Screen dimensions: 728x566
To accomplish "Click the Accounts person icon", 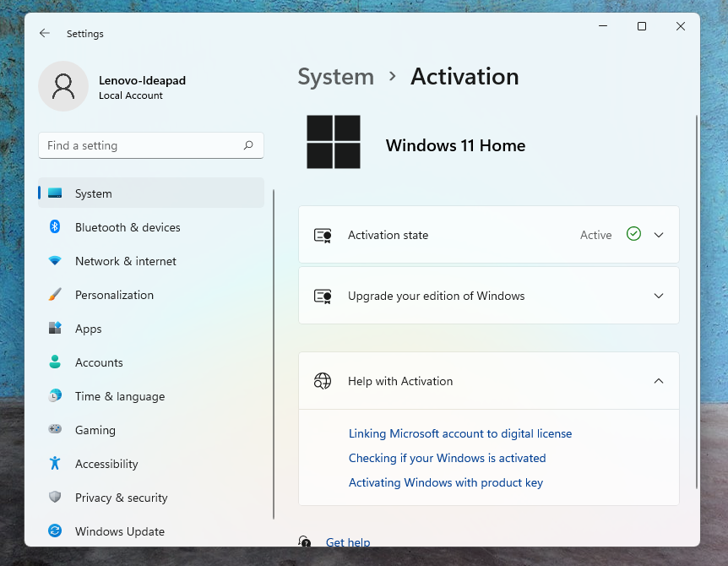I will (x=55, y=362).
